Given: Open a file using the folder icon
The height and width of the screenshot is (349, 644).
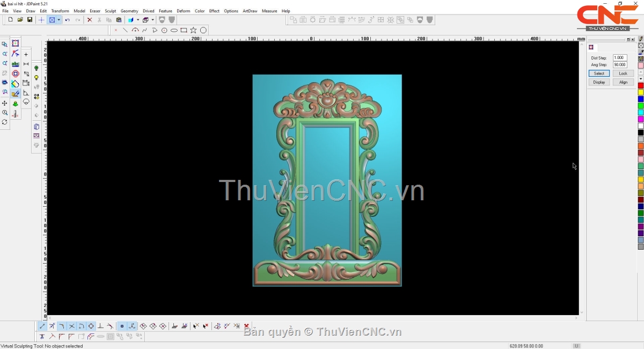Looking at the screenshot, I should [20, 20].
